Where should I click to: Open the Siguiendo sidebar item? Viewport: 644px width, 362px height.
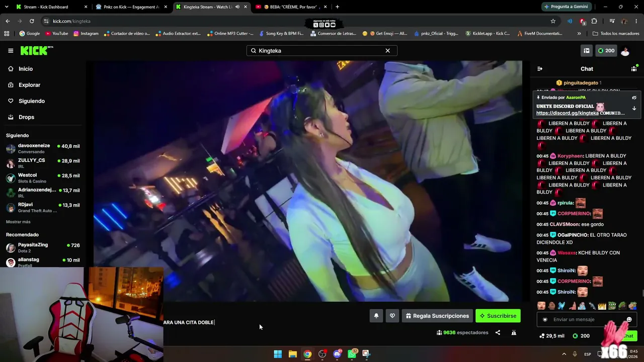pyautogui.click(x=32, y=101)
